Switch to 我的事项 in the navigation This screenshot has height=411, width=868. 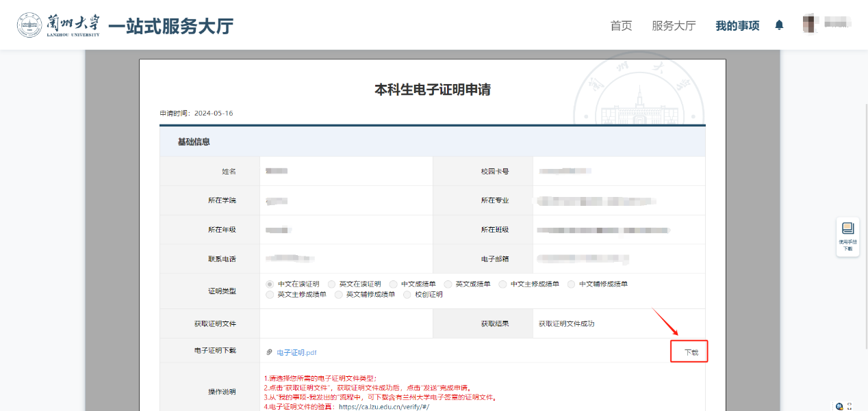coord(737,25)
